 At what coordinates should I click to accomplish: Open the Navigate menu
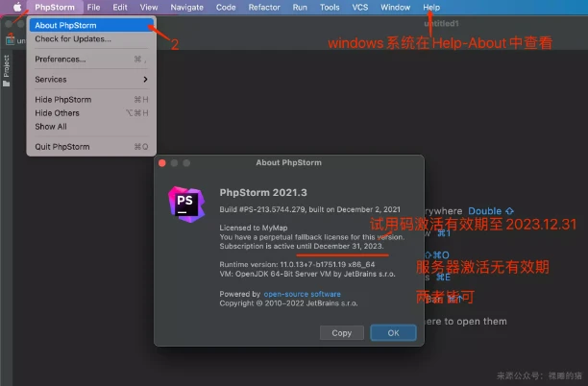(x=186, y=7)
